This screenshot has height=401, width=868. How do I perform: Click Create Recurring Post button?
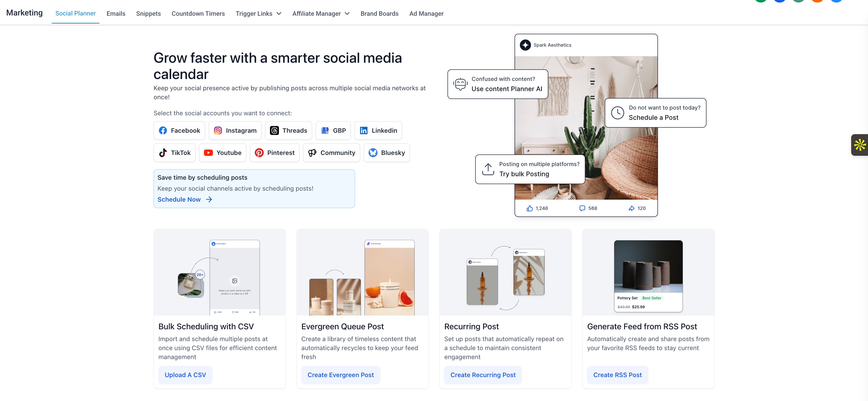pos(483,375)
